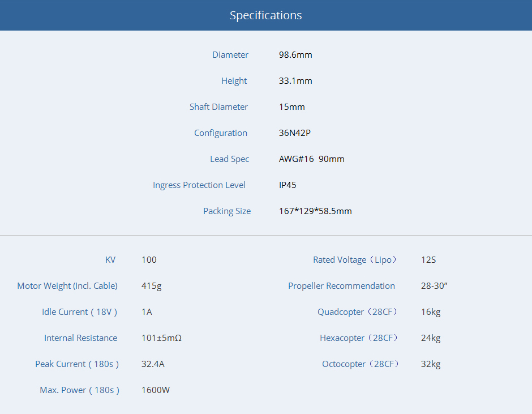
Task: Click the KV value 100
Action: (149, 260)
